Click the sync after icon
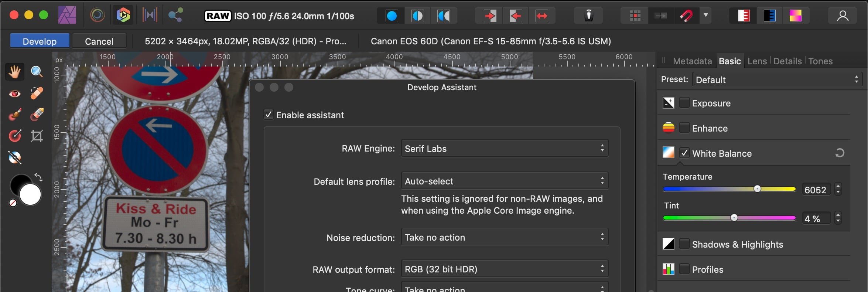The image size is (868, 292). [x=516, y=16]
